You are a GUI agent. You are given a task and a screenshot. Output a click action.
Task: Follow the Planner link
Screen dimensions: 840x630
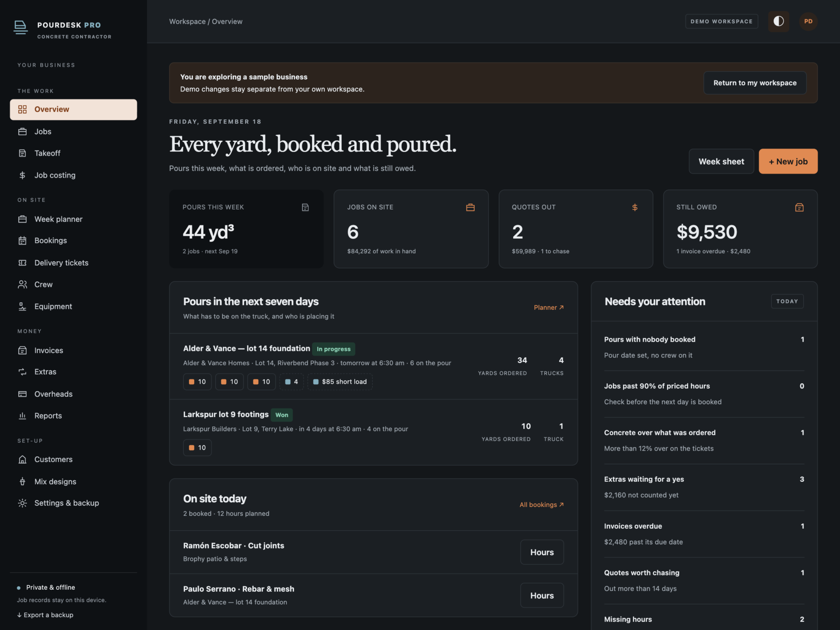pyautogui.click(x=549, y=308)
